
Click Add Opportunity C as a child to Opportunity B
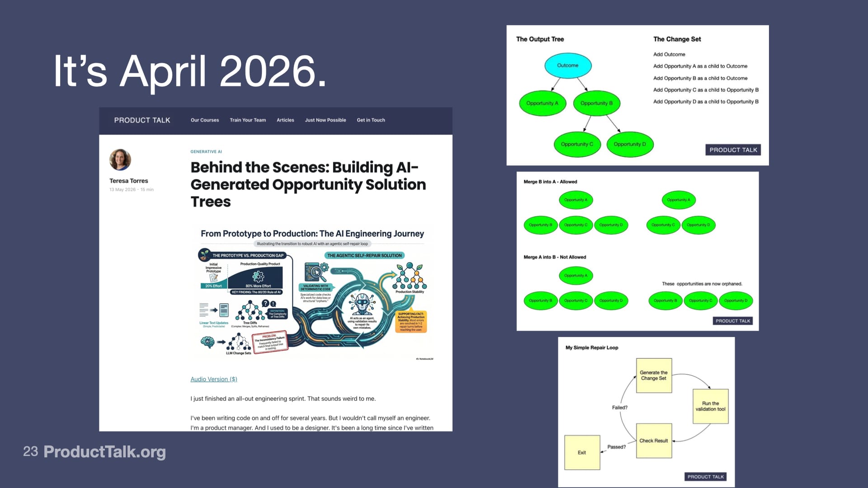coord(706,90)
